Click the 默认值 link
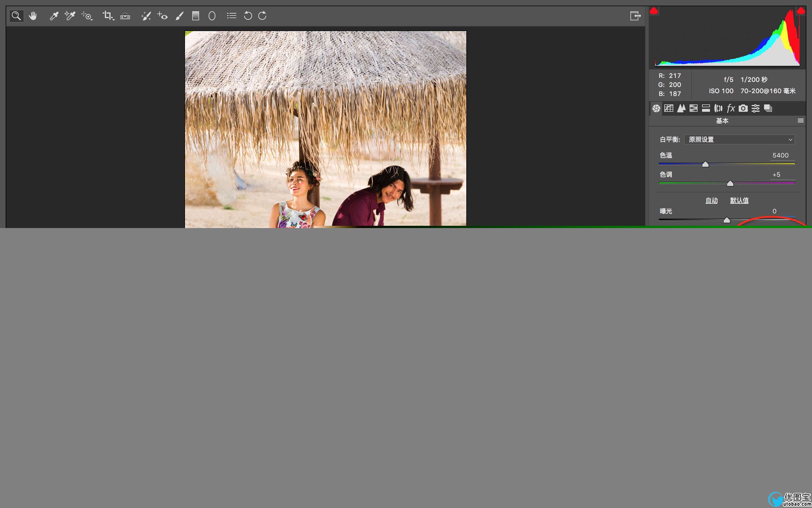The width and height of the screenshot is (812, 508). (x=739, y=201)
